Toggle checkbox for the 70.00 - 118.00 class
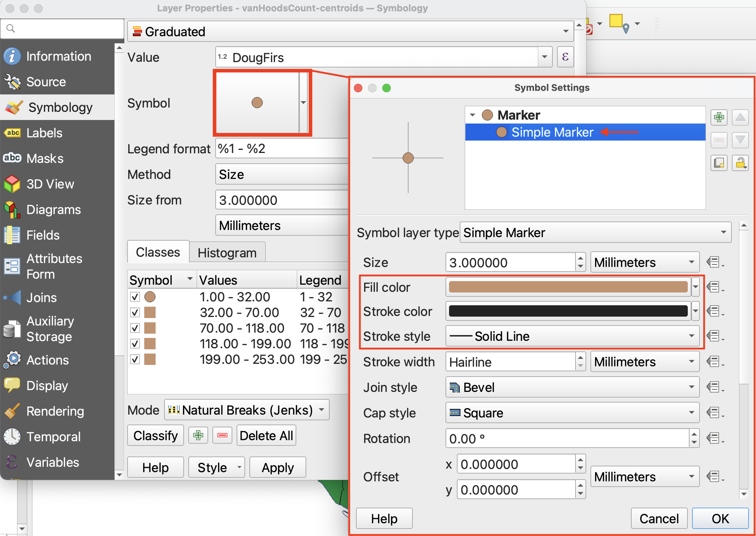This screenshot has width=756, height=536. [135, 328]
